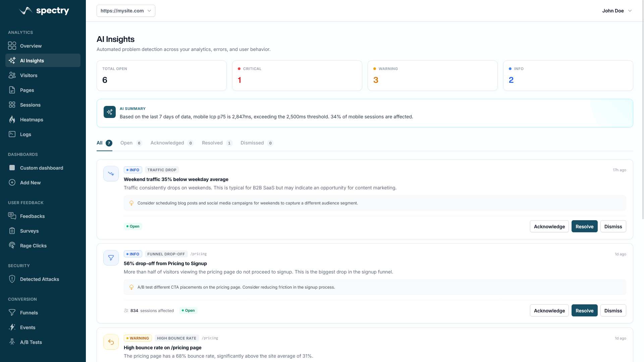Open Events lightning bolt icon

click(x=12, y=327)
